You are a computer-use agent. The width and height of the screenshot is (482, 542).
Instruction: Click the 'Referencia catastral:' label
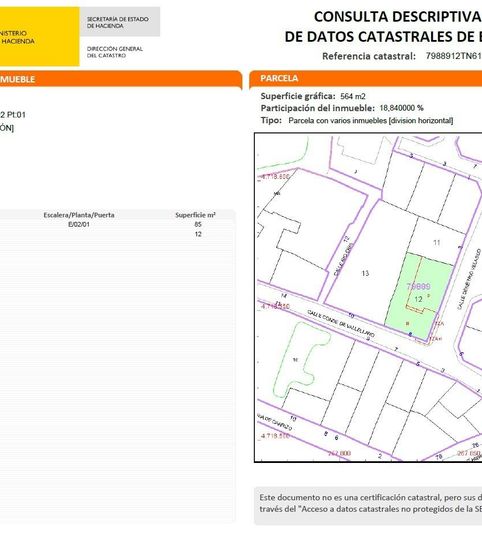[369, 56]
